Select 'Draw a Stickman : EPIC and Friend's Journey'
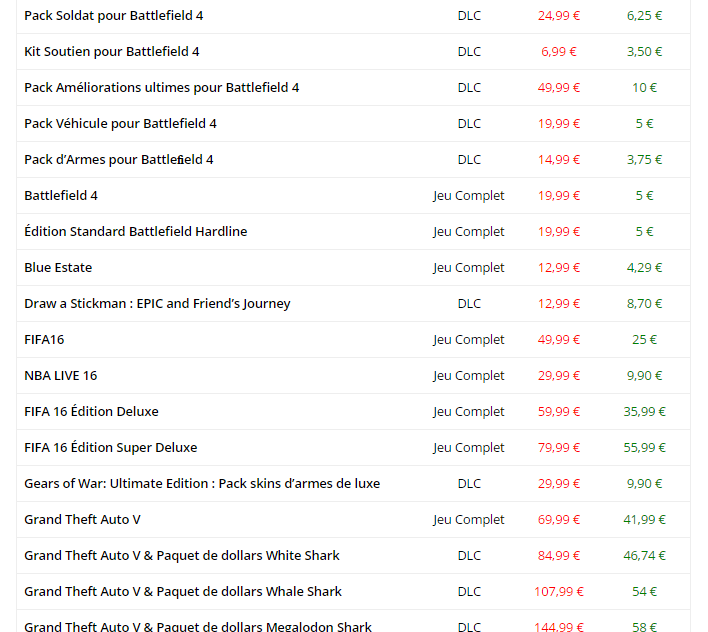The height and width of the screenshot is (632, 708). 157,304
